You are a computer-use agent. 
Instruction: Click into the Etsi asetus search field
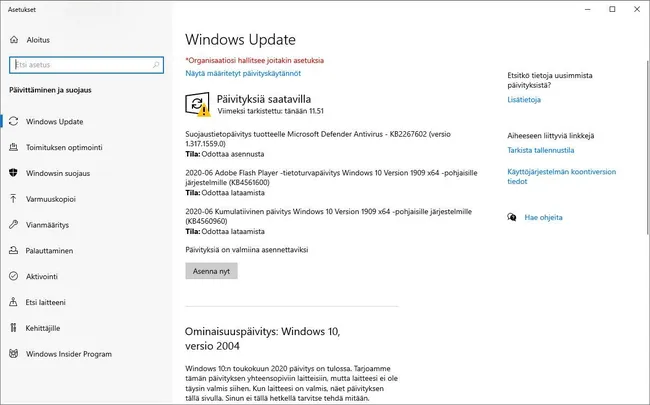point(80,65)
